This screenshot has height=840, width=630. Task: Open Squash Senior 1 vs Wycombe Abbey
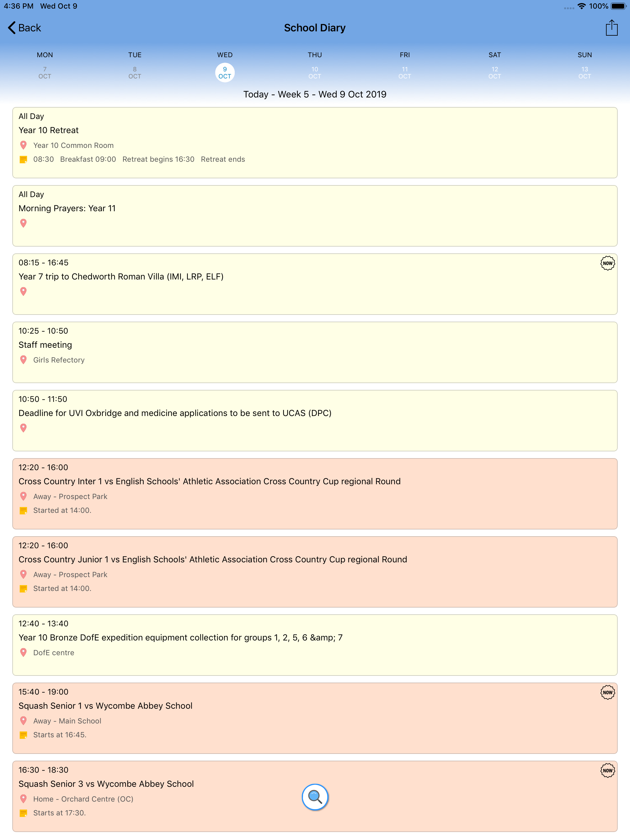[315, 718]
